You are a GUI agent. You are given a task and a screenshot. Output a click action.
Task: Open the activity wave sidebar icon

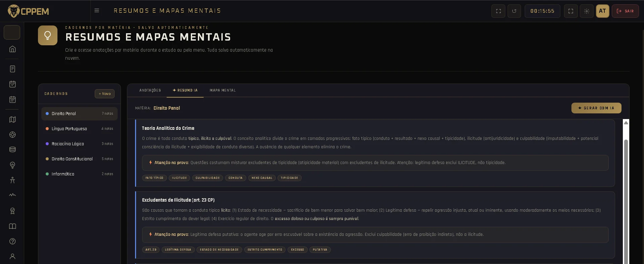pos(12,195)
